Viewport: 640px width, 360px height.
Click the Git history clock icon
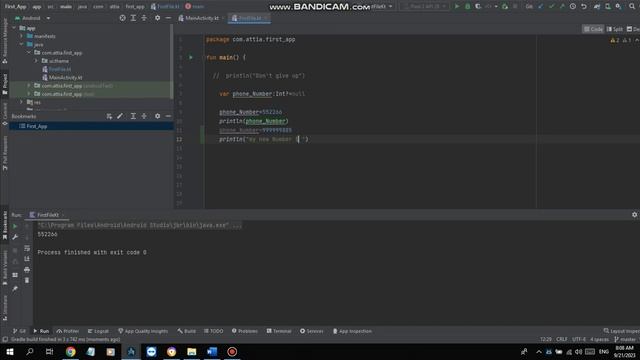pyautogui.click(x=573, y=7)
